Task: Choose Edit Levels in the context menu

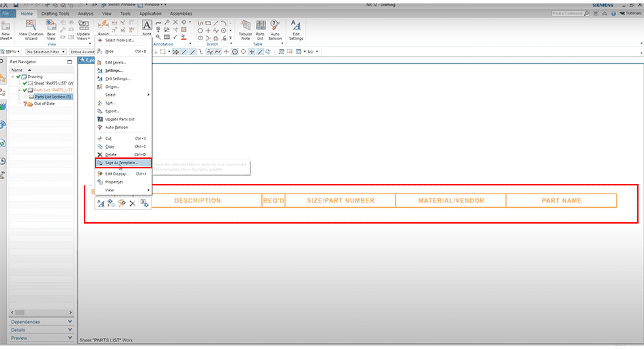Action: (123, 63)
